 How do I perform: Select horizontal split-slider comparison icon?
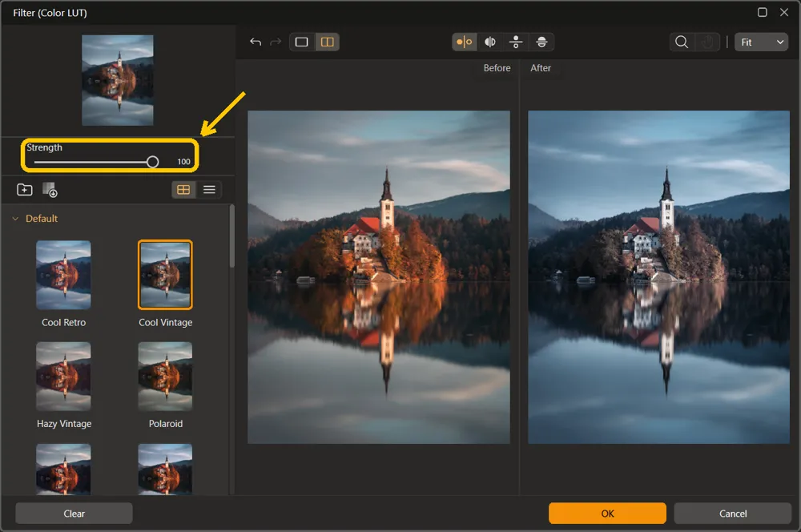[541, 42]
